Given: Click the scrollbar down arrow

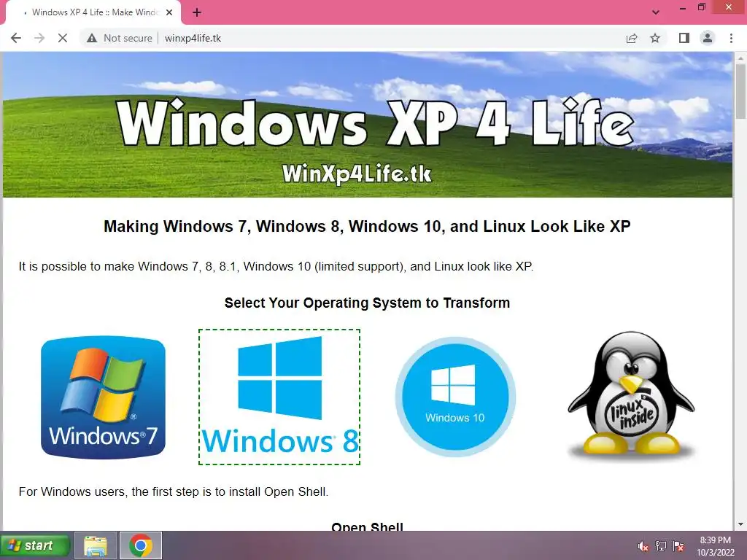Looking at the screenshot, I should 740,524.
